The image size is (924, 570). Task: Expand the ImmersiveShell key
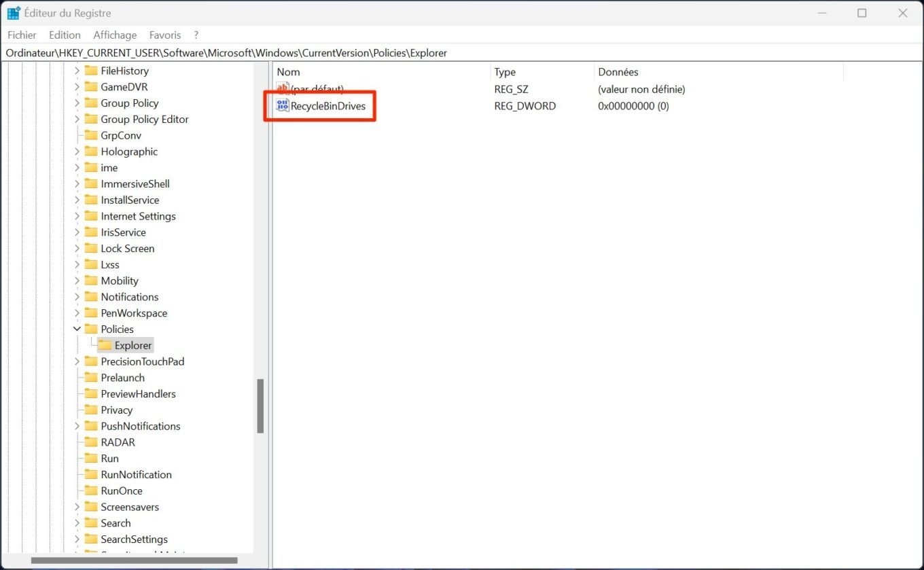tap(77, 184)
